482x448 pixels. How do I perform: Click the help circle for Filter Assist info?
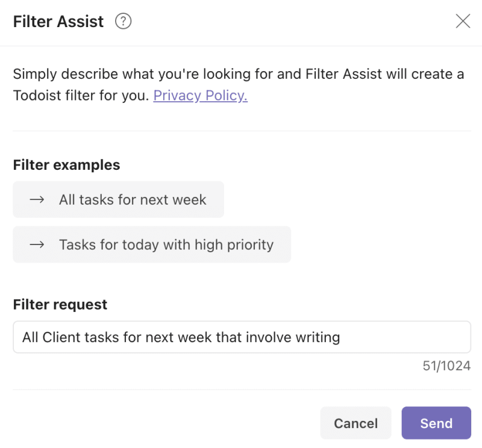coord(123,21)
